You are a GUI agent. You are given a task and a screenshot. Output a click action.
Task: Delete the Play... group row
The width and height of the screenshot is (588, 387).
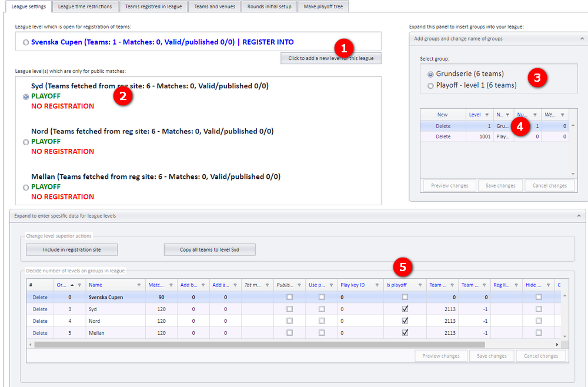[443, 136]
